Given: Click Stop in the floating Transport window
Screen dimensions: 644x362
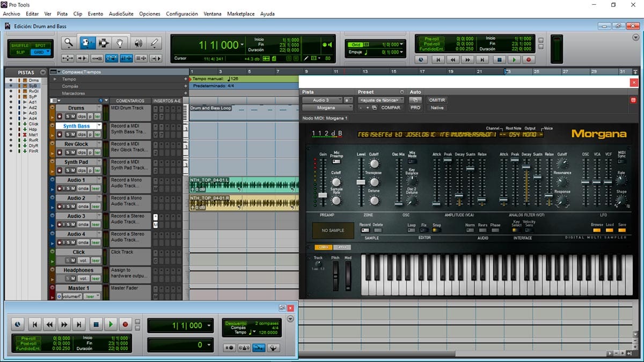Looking at the screenshot, I should click(x=96, y=324).
